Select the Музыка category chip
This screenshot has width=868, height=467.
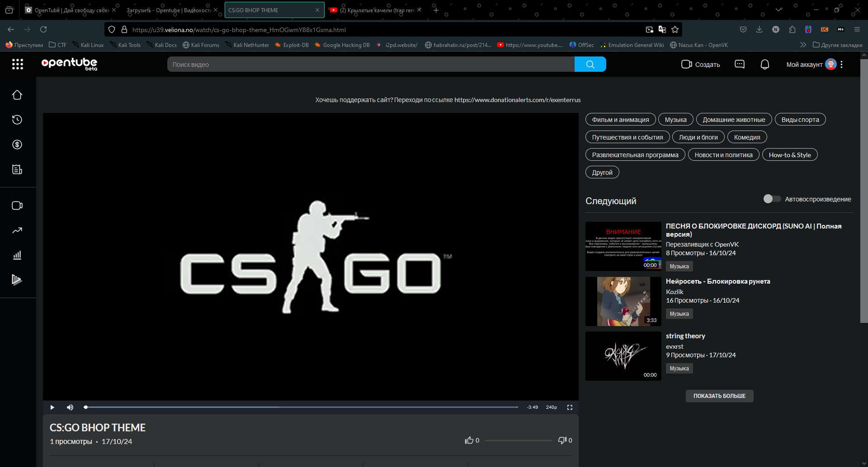pyautogui.click(x=675, y=120)
